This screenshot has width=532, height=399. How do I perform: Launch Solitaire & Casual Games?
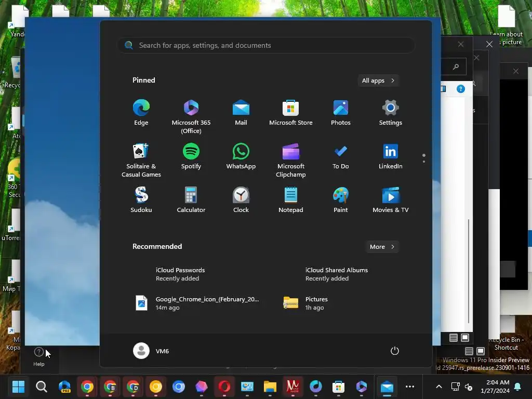(141, 161)
